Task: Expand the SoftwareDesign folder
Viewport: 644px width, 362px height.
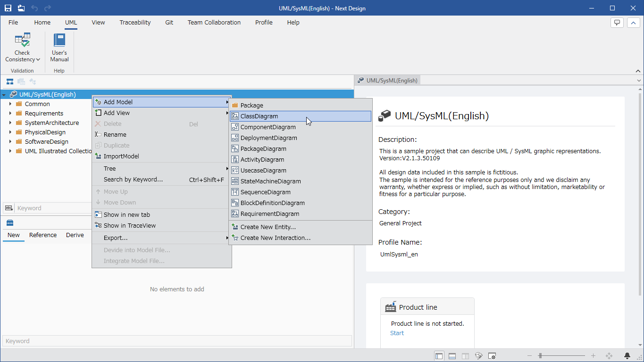Action: [x=10, y=141]
